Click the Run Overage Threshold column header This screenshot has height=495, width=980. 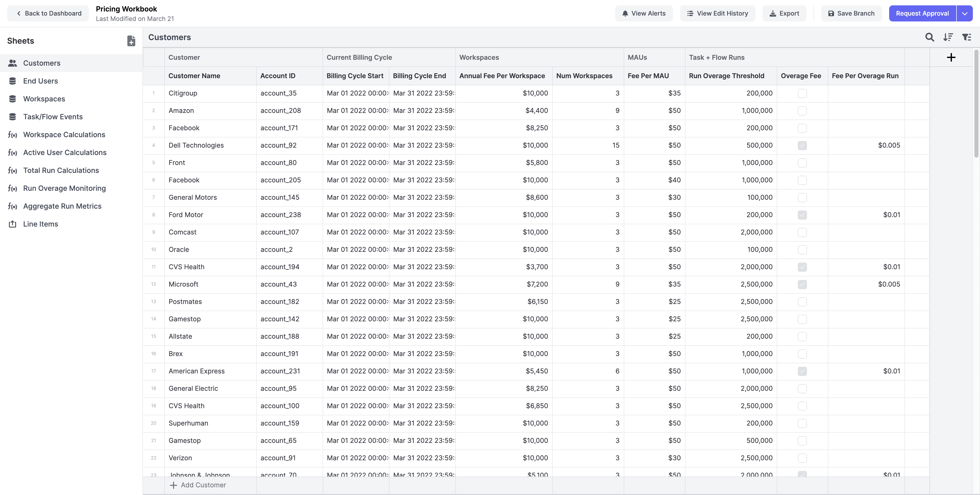click(x=731, y=76)
